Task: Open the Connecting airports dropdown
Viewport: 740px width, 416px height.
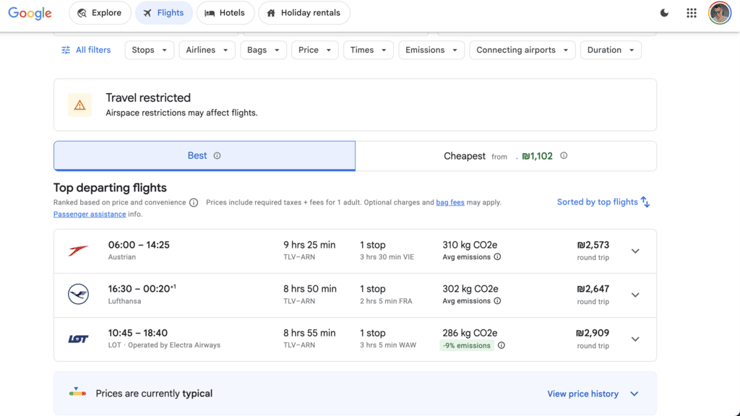Action: pyautogui.click(x=522, y=50)
